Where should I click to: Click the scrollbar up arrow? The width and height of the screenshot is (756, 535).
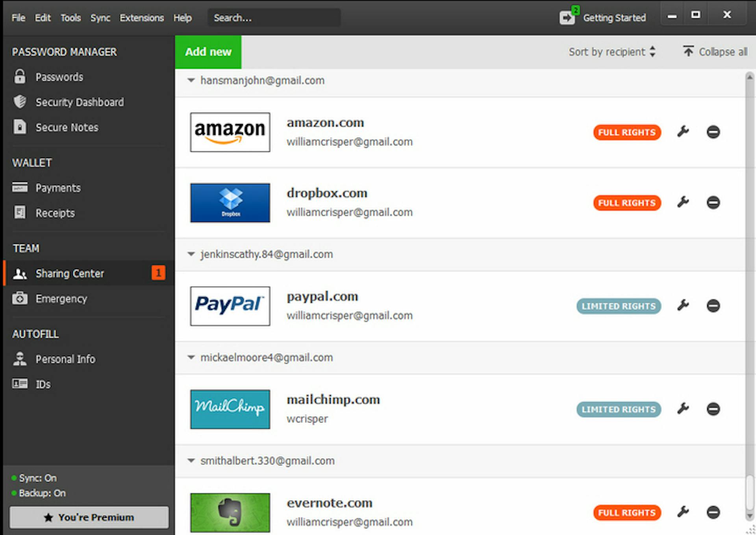pyautogui.click(x=750, y=77)
